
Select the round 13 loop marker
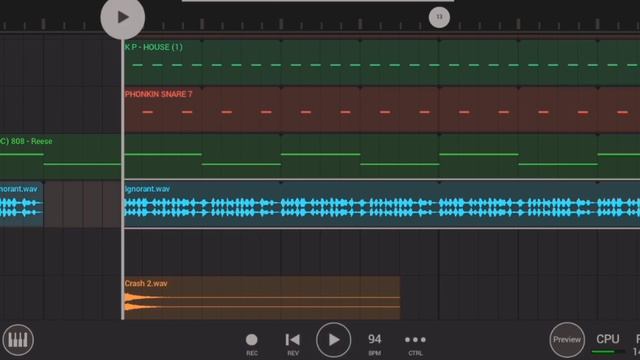point(439,17)
